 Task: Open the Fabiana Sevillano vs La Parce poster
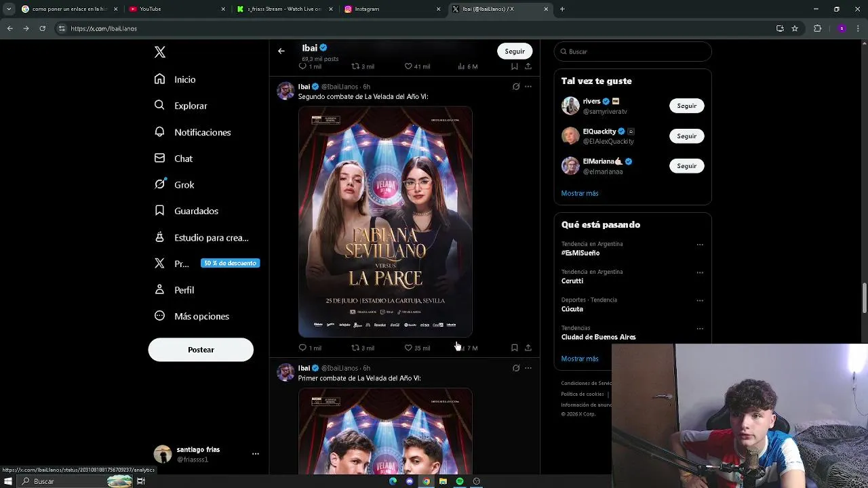pos(385,222)
